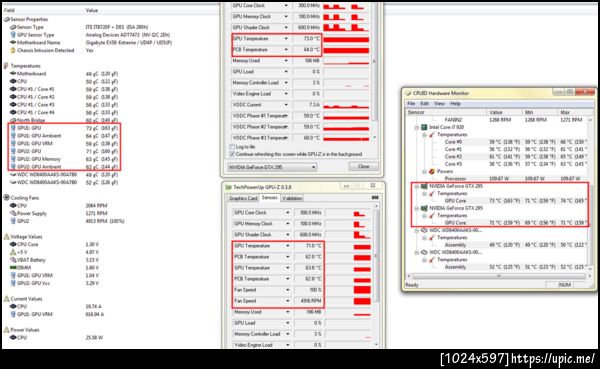Click the 4906 RPM Fan Speed graph
600x369 pixels.
(x=348, y=301)
